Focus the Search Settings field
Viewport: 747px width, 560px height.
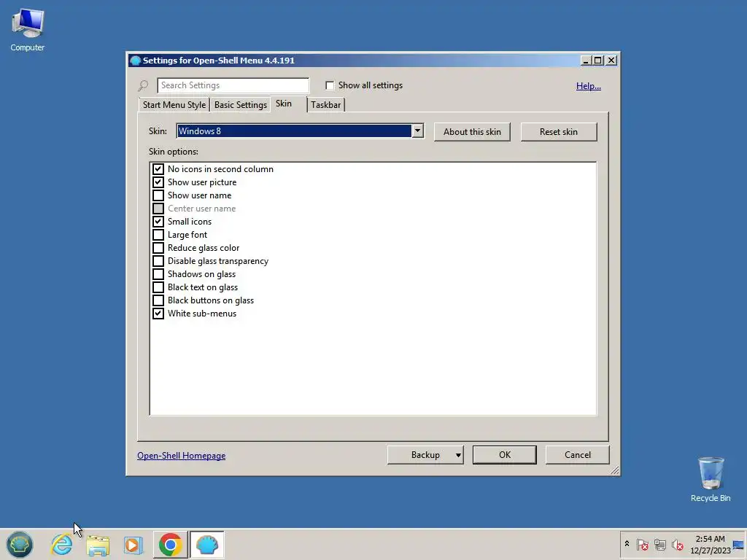coord(233,85)
